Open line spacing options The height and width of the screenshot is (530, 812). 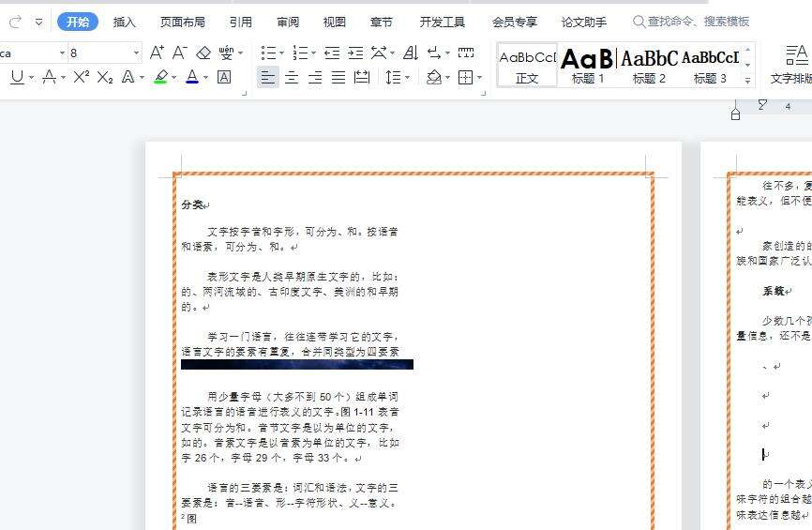[394, 77]
